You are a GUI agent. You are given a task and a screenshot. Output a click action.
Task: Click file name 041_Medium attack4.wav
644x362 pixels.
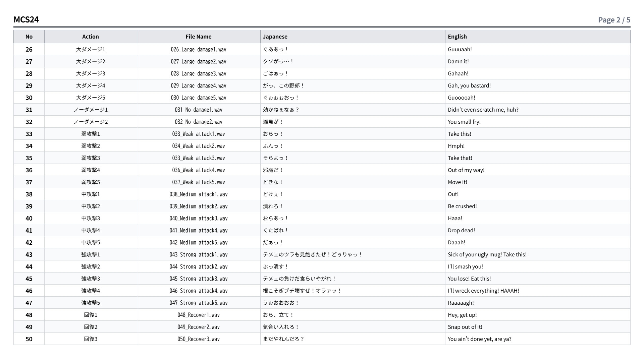click(x=199, y=230)
